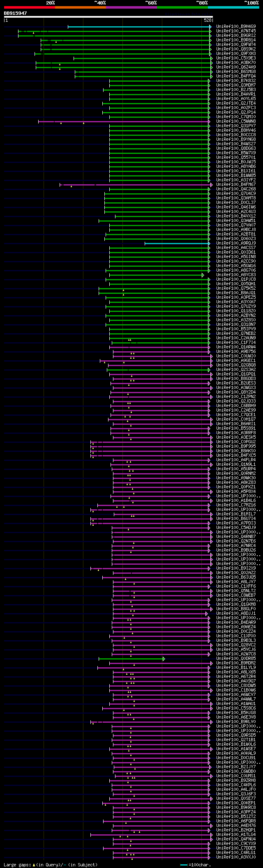263x868 pixels.
Task: Select the UniRef100_A3IYF2 label
Action: pyautogui.click(x=236, y=180)
